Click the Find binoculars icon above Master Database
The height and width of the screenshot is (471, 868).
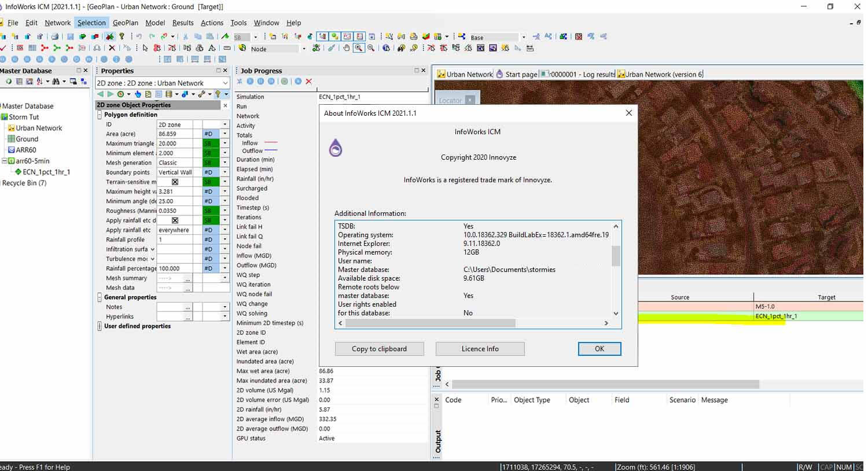(55, 82)
